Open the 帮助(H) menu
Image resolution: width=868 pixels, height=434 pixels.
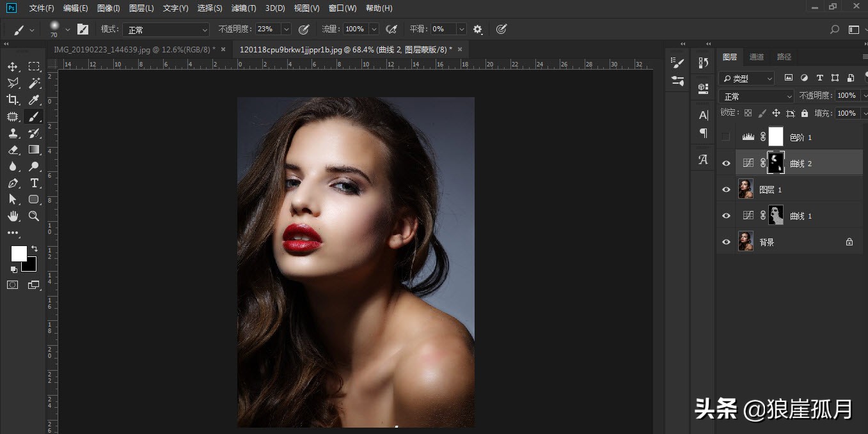point(379,8)
